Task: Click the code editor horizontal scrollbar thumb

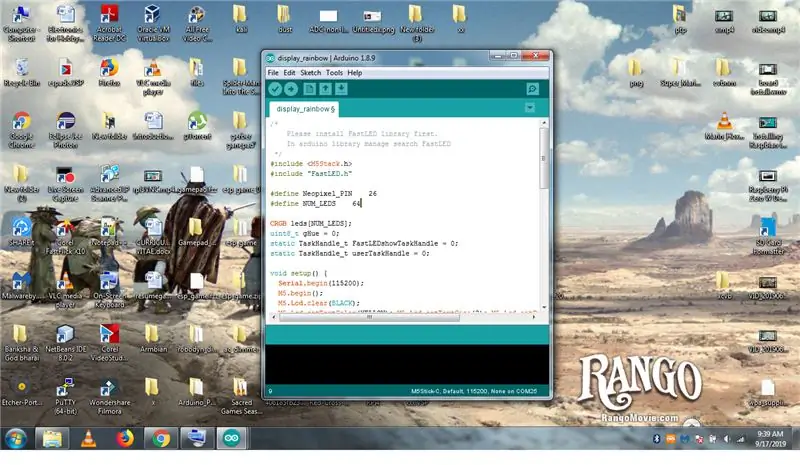Action: (x=369, y=317)
